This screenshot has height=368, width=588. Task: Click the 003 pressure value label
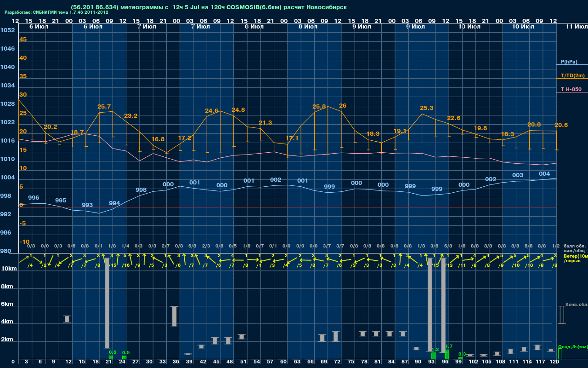(x=518, y=175)
